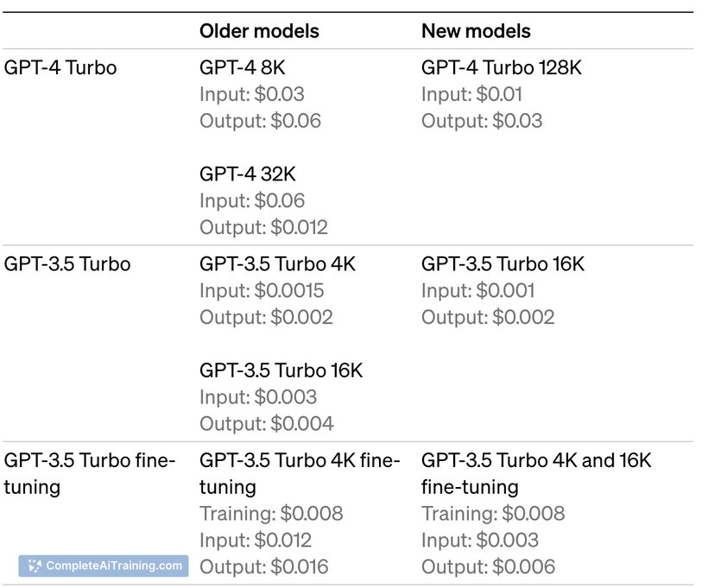Click "GPT-3.5 Turbo 4K and 16K fine-tuning" name
The image size is (708, 588).
(x=536, y=474)
